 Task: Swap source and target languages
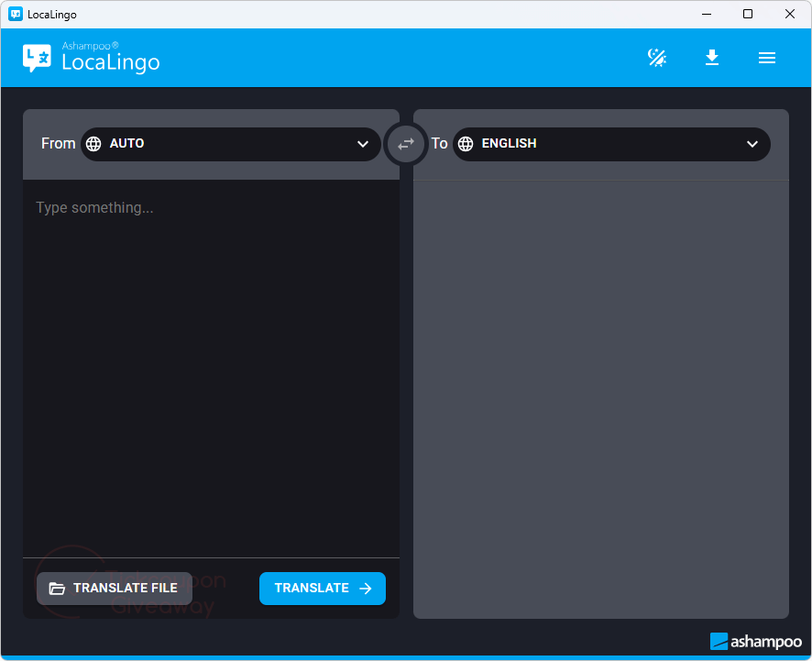pyautogui.click(x=406, y=144)
